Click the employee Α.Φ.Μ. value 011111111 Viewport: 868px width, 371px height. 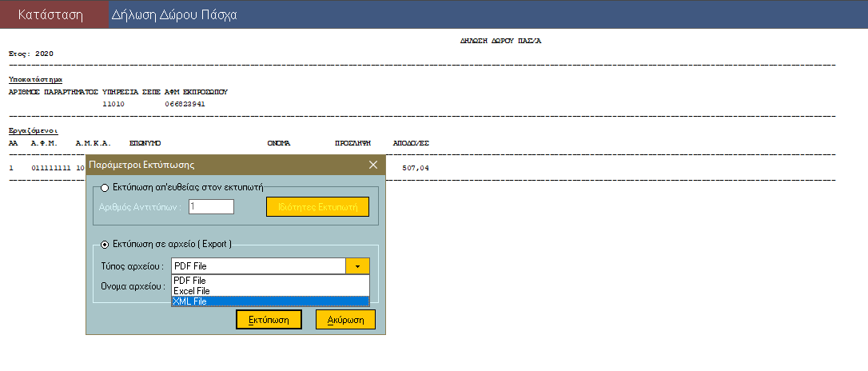tap(51, 168)
